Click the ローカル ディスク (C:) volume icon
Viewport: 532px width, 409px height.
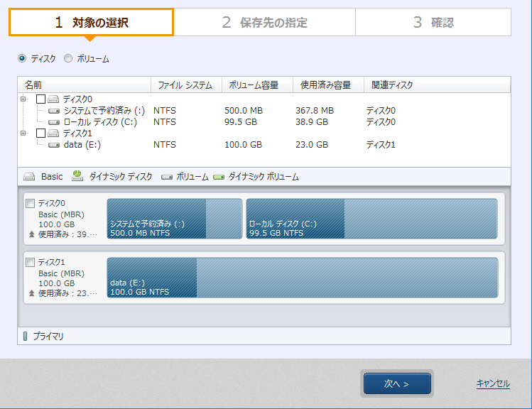point(54,122)
